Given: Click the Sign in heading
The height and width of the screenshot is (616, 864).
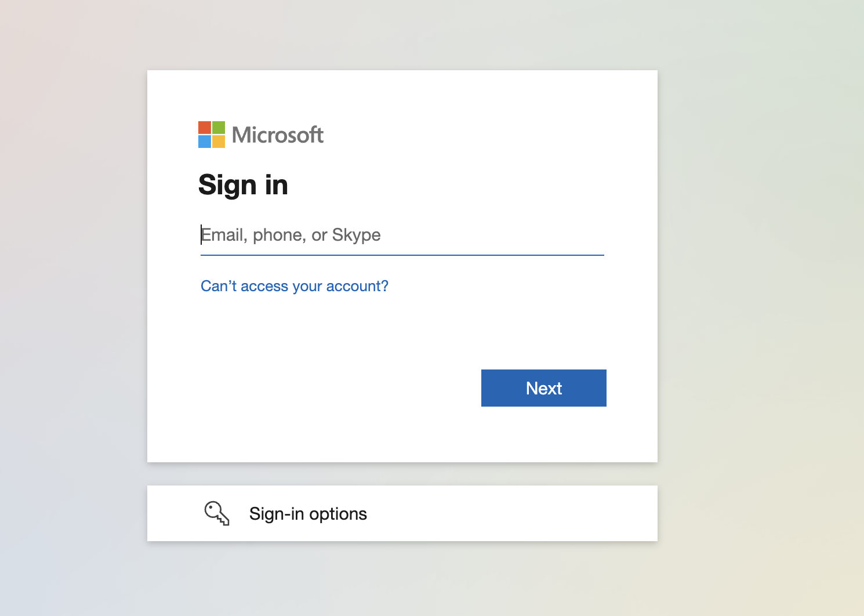Looking at the screenshot, I should (x=243, y=184).
